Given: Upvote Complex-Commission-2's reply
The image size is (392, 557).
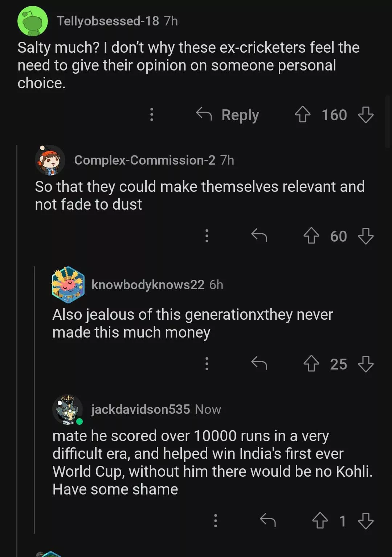Looking at the screenshot, I should pyautogui.click(x=311, y=236).
